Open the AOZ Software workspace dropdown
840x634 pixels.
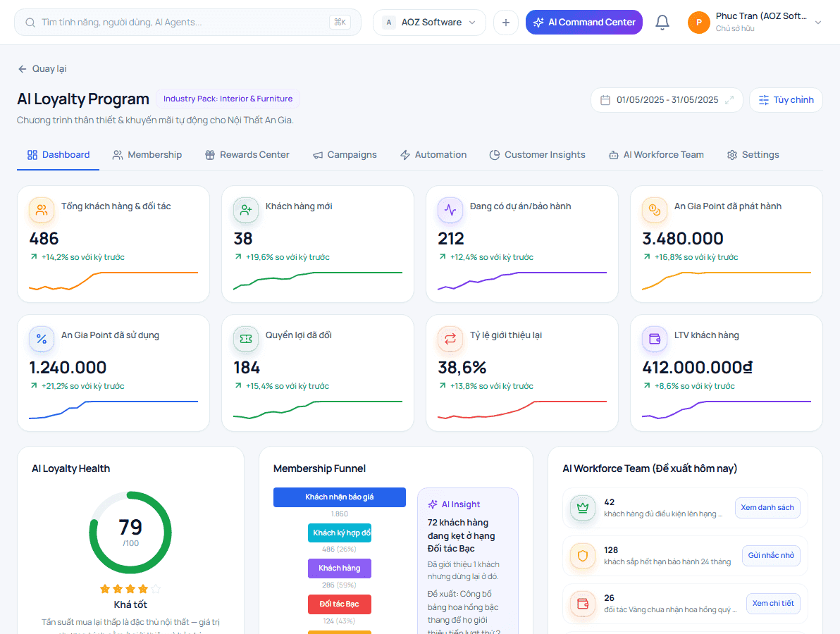click(x=429, y=23)
